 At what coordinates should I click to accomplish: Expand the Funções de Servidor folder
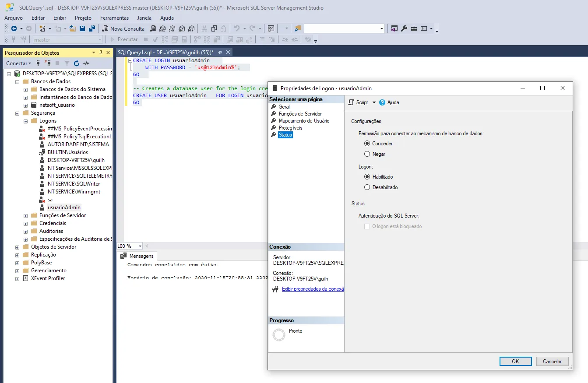point(26,215)
